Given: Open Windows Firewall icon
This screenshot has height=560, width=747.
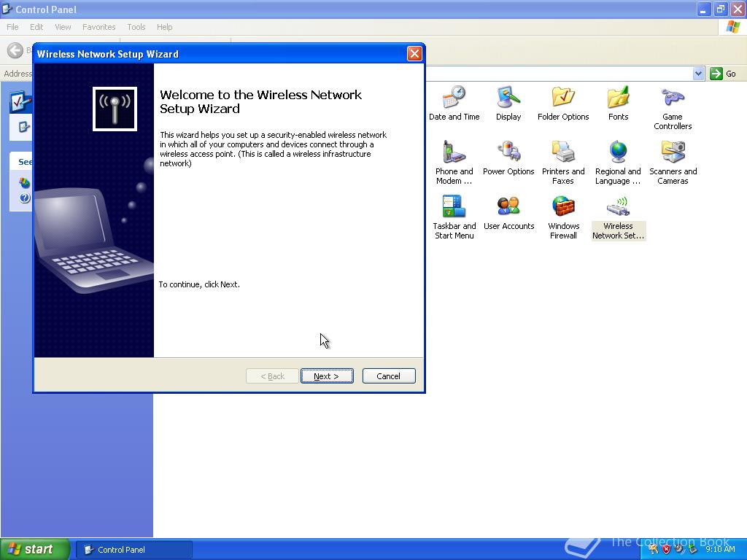Looking at the screenshot, I should click(x=563, y=217).
